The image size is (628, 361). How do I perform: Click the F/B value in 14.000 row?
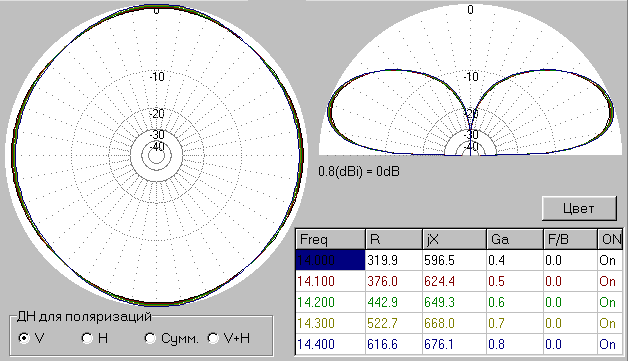570,260
